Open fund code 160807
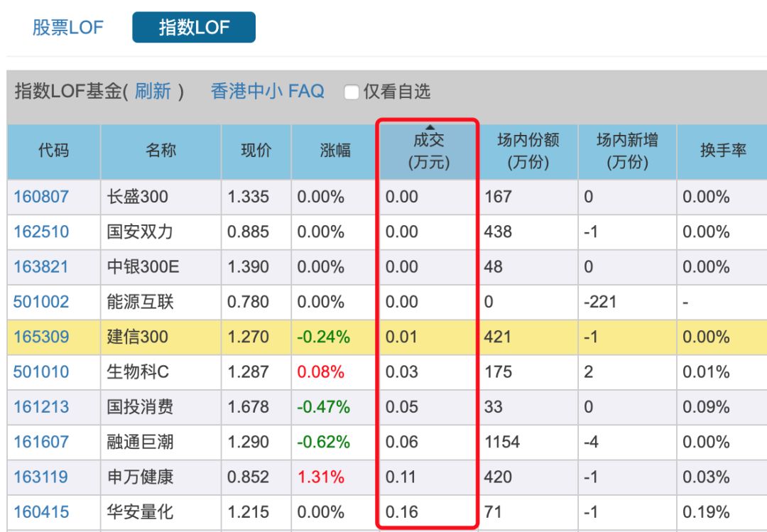Image resolution: width=767 pixels, height=532 pixels. pyautogui.click(x=41, y=197)
